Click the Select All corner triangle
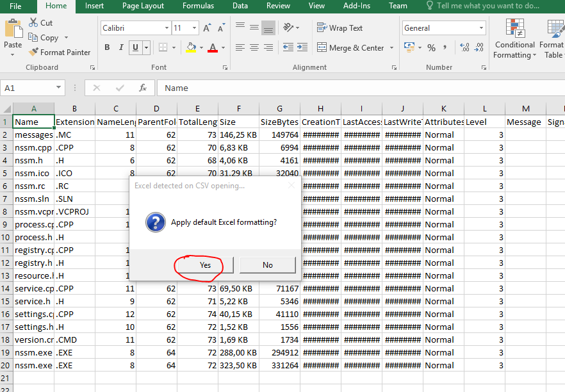The image size is (565, 392). tap(6, 108)
